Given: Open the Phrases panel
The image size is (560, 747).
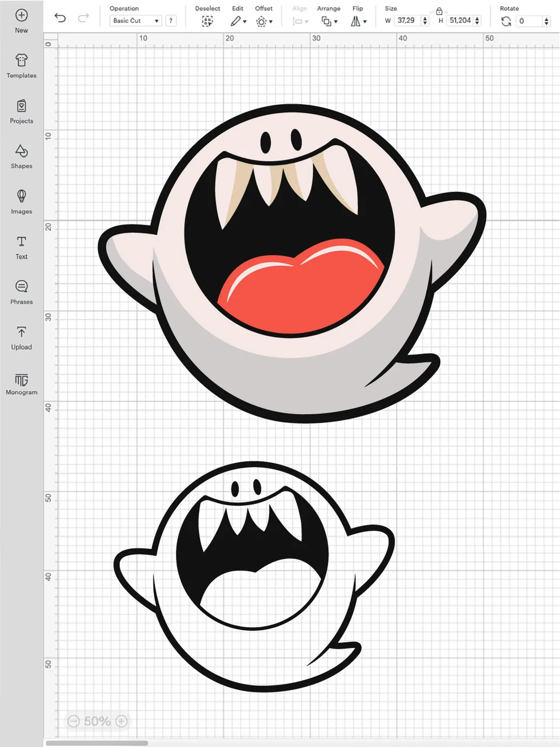Looking at the screenshot, I should 21,286.
